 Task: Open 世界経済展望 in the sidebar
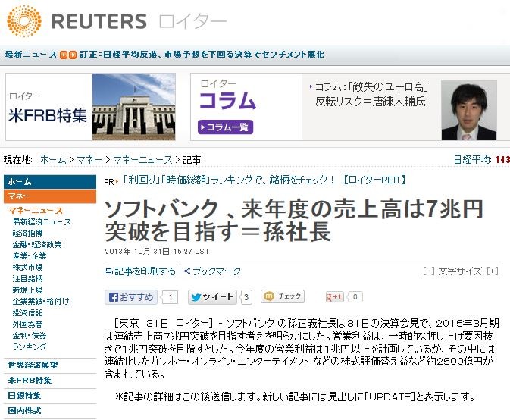pos(33,365)
